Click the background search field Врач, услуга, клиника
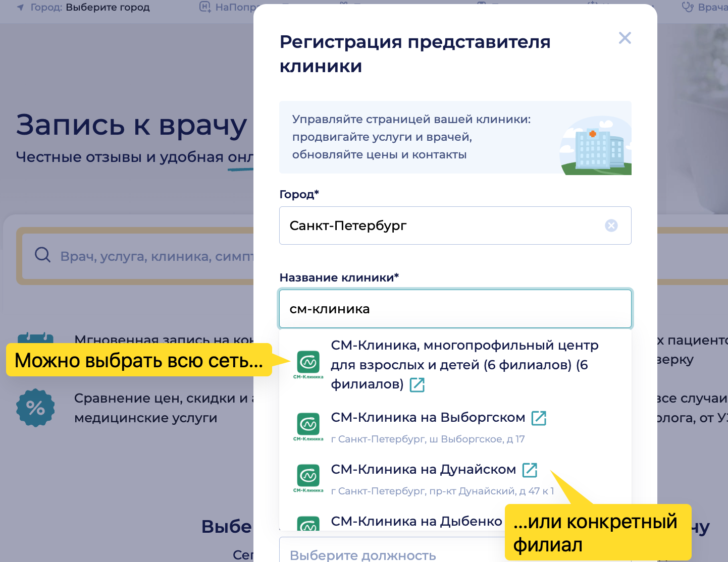The width and height of the screenshot is (728, 562). tap(139, 256)
